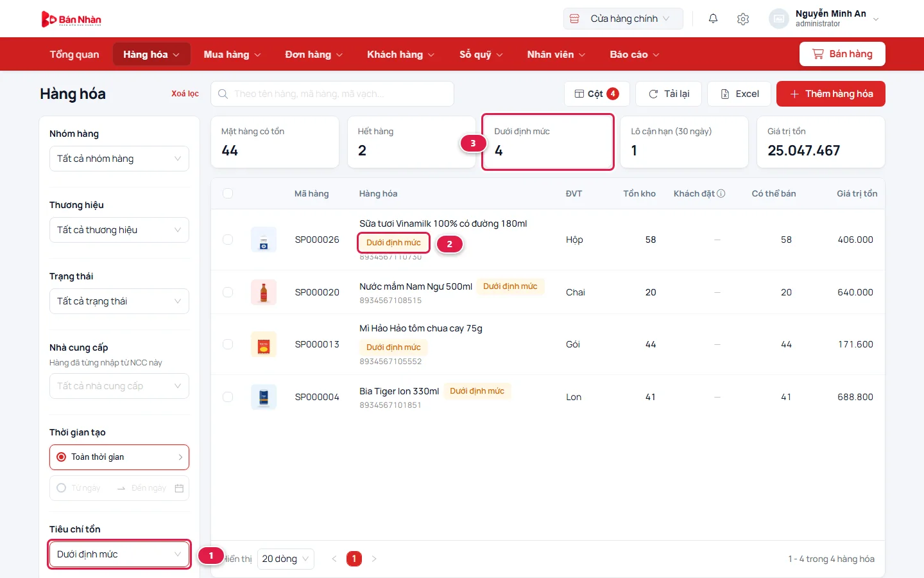
Task: Check the row for SP000013
Action: pyautogui.click(x=228, y=344)
